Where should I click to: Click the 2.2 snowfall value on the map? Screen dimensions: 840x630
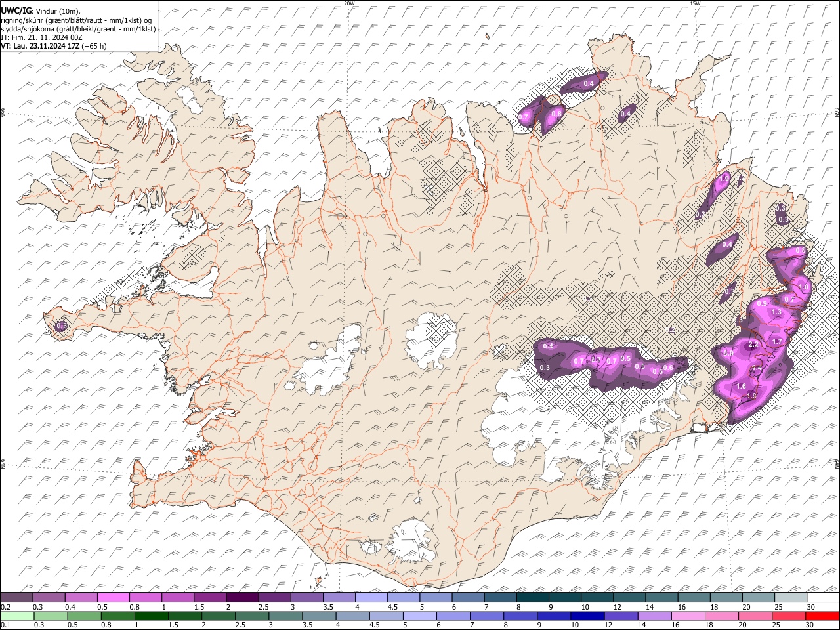753,345
